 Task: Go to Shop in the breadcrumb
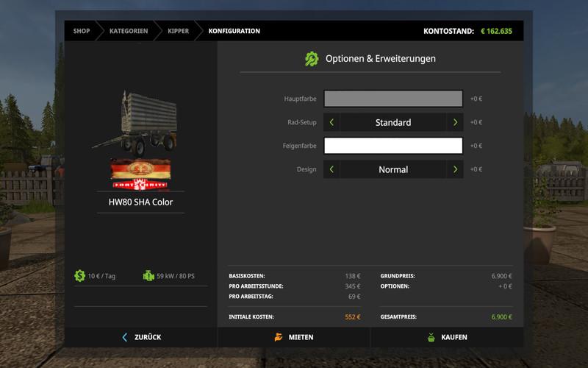(x=81, y=31)
